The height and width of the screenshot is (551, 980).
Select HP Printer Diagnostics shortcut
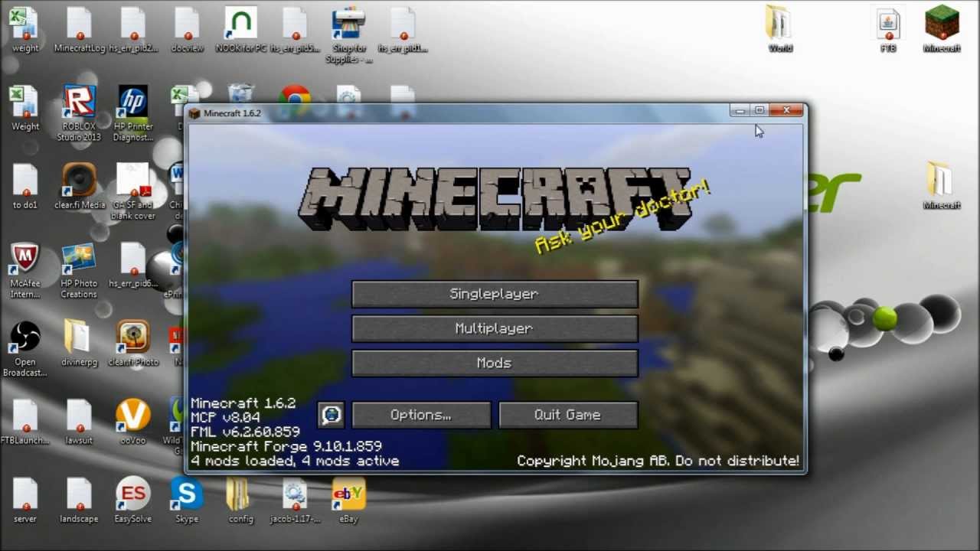tap(133, 112)
